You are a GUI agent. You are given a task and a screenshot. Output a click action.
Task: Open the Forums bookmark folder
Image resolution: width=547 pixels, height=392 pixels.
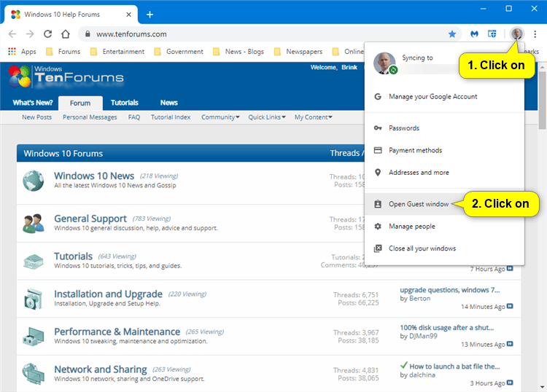(63, 52)
